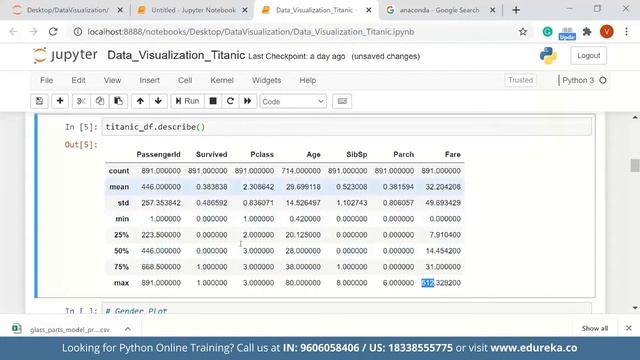Click the PassengerId column header
The width and height of the screenshot is (640, 360).
tap(158, 155)
